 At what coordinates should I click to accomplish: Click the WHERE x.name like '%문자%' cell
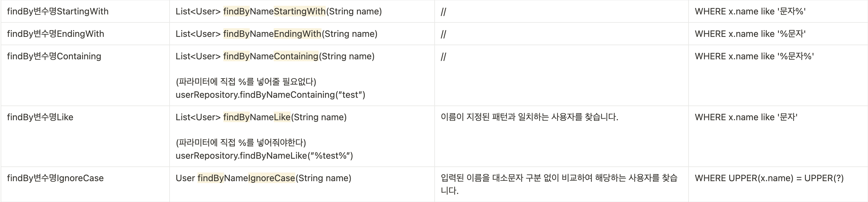[x=778, y=76]
